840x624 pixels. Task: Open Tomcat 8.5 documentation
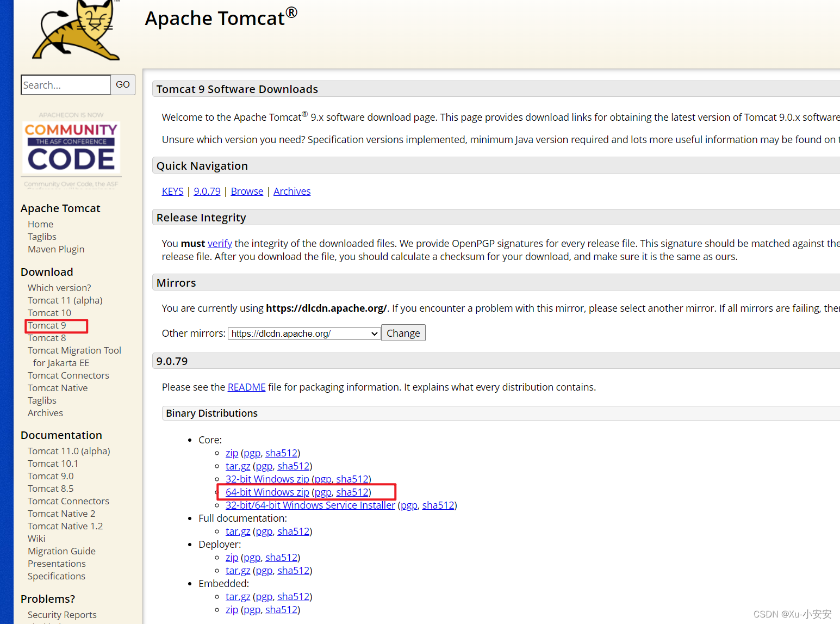(51, 489)
